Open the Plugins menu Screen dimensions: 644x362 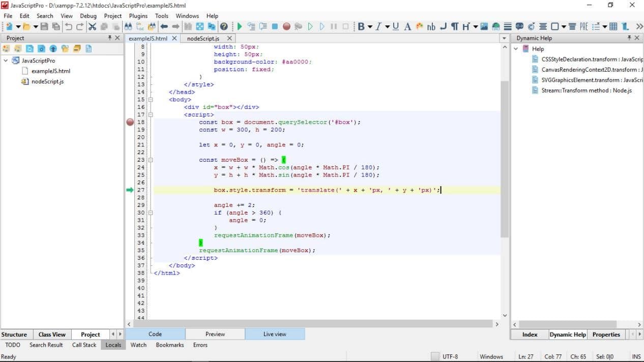point(138,16)
